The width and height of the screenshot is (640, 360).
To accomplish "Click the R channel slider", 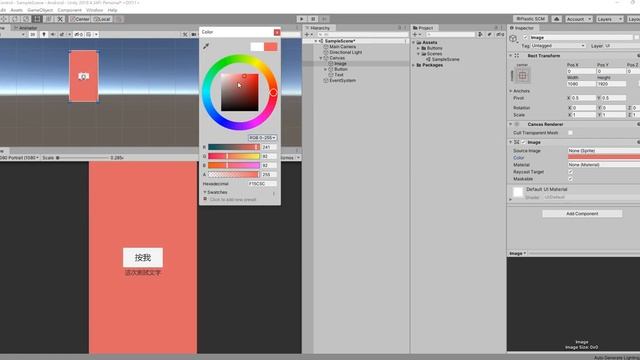I will tap(234, 147).
